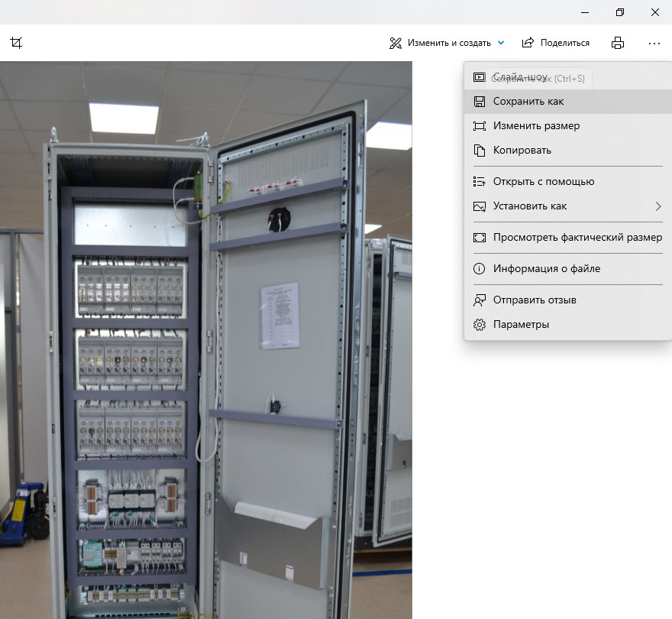Click the file info circle icon
The width and height of the screenshot is (672, 619).
pos(479,269)
